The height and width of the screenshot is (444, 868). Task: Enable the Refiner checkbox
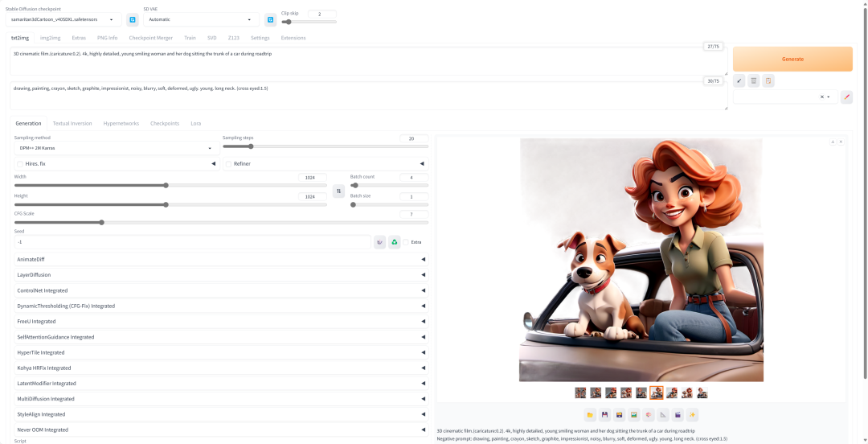coord(228,164)
